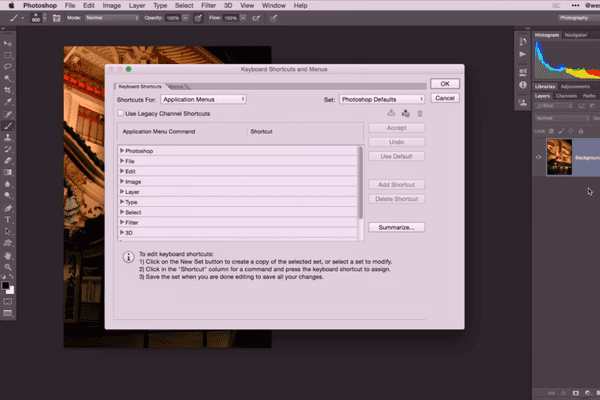Select the History Brush tool

tap(8, 149)
